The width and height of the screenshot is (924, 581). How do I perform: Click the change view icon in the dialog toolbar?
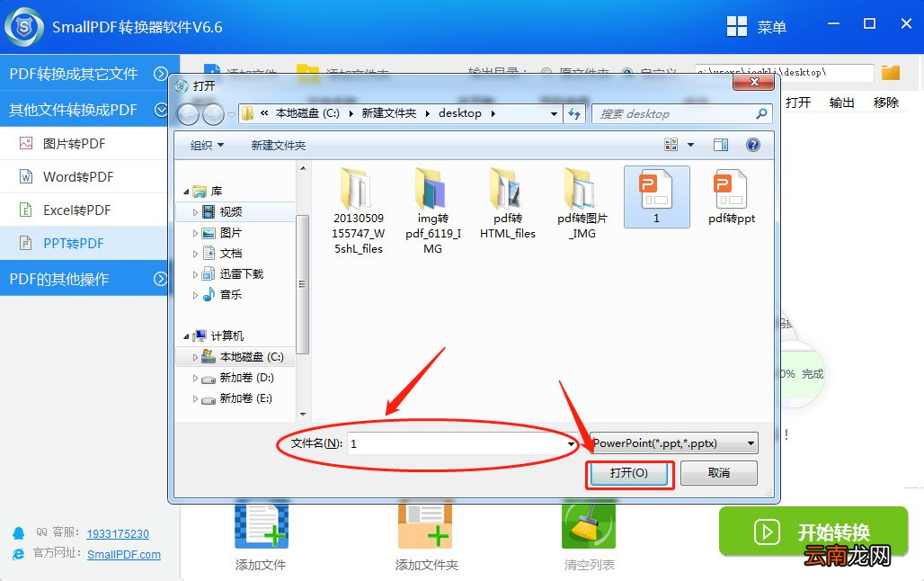671,145
